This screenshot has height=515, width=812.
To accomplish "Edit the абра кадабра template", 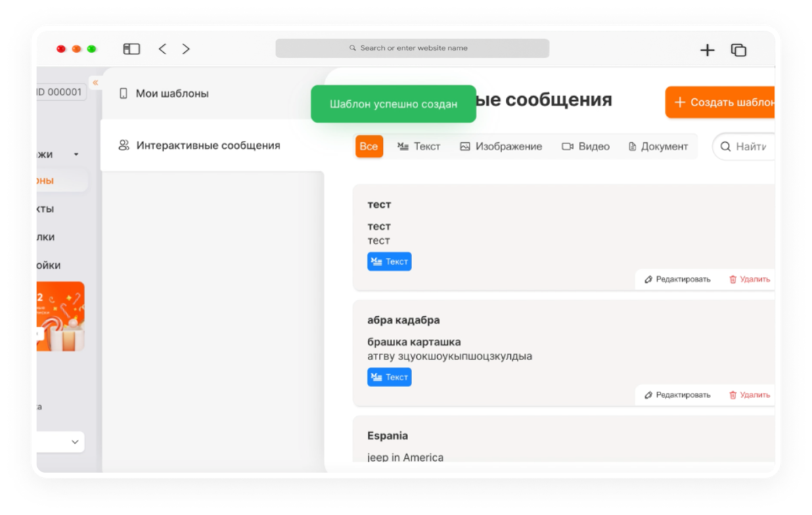I will pyautogui.click(x=677, y=395).
